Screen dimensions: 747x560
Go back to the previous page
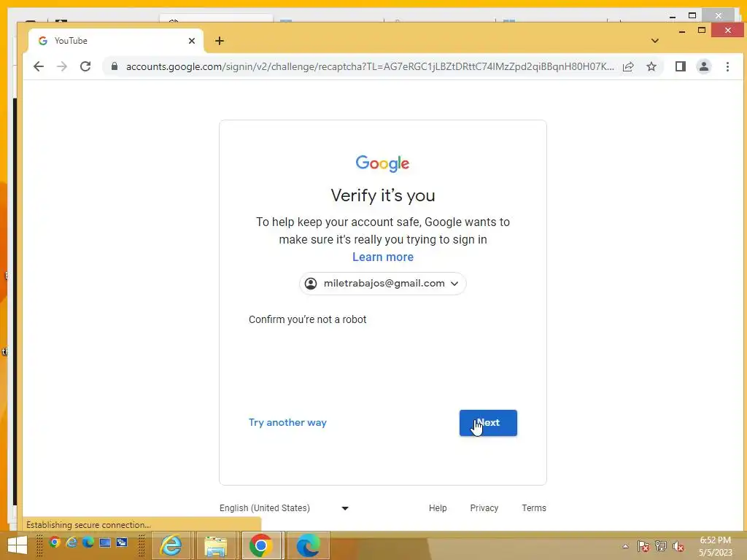tap(39, 66)
